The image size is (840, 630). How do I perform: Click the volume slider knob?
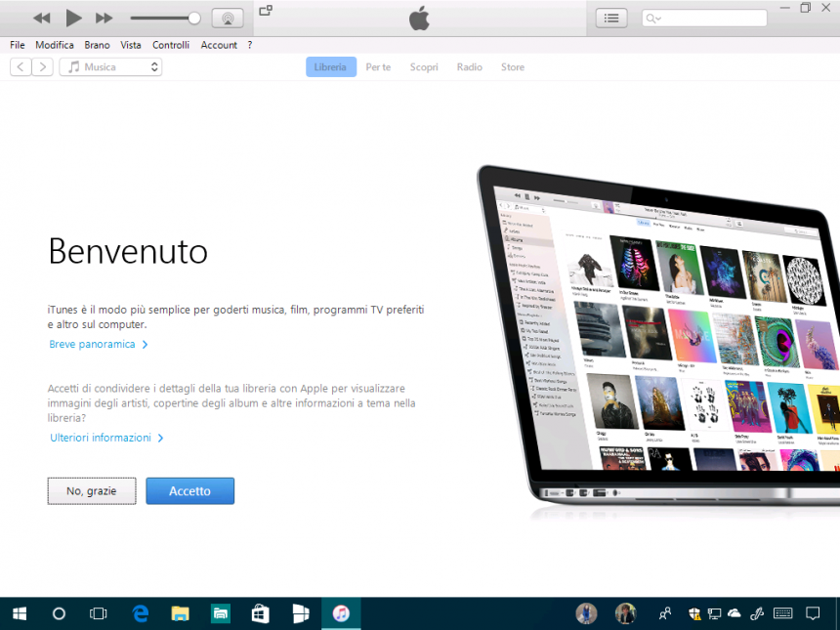tap(194, 19)
